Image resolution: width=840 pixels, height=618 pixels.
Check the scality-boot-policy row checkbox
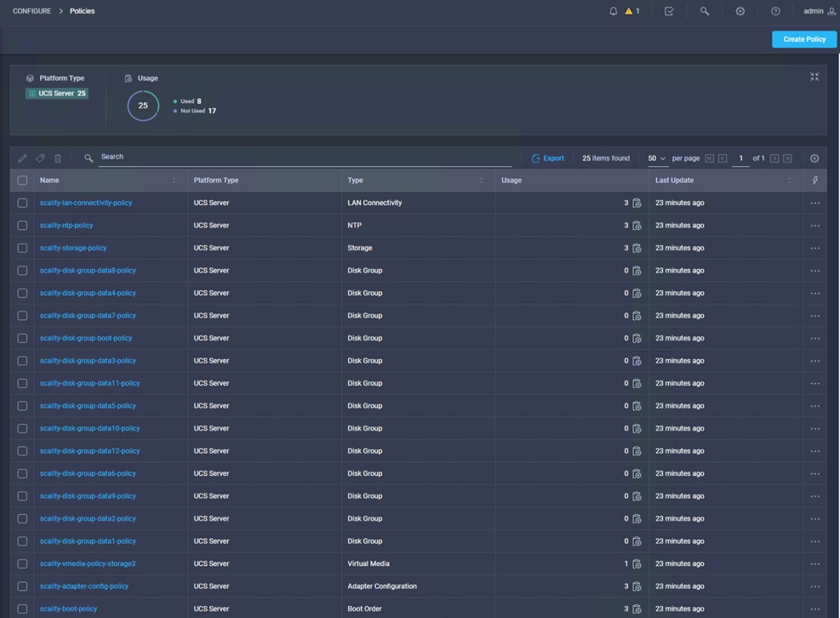coord(22,609)
